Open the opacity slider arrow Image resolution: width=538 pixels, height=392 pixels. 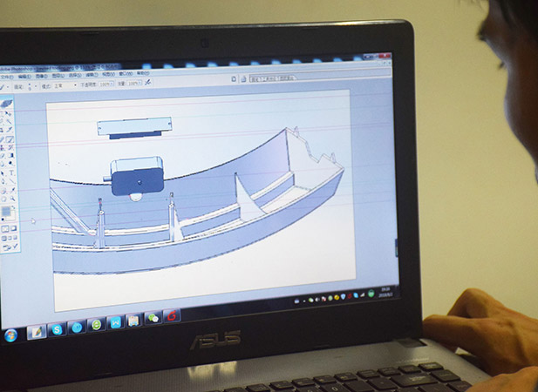coord(112,84)
